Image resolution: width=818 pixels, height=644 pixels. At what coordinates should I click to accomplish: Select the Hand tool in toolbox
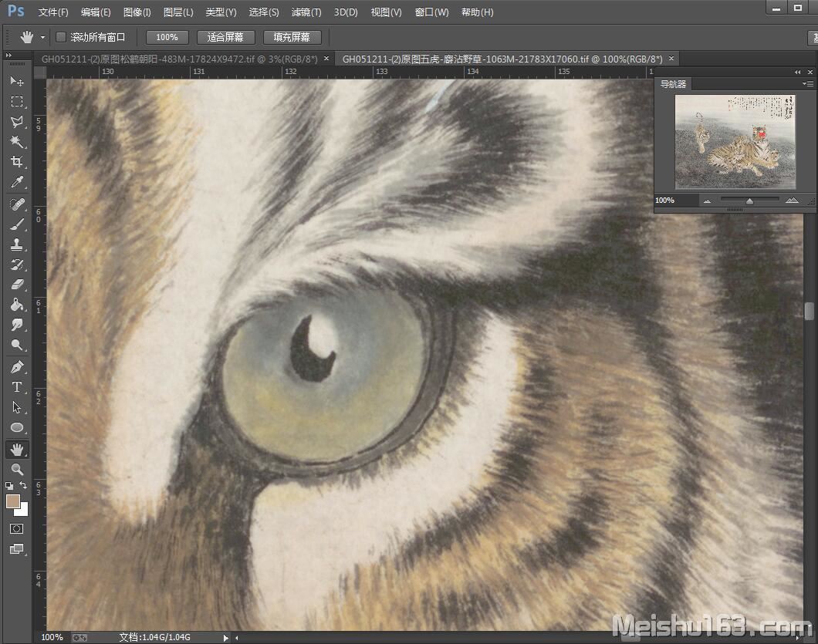point(17,449)
